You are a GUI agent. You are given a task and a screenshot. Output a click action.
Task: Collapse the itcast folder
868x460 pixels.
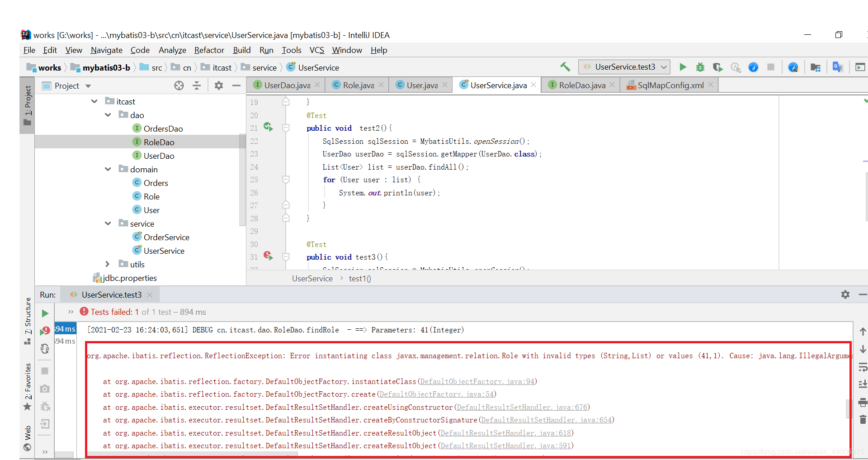pyautogui.click(x=94, y=101)
